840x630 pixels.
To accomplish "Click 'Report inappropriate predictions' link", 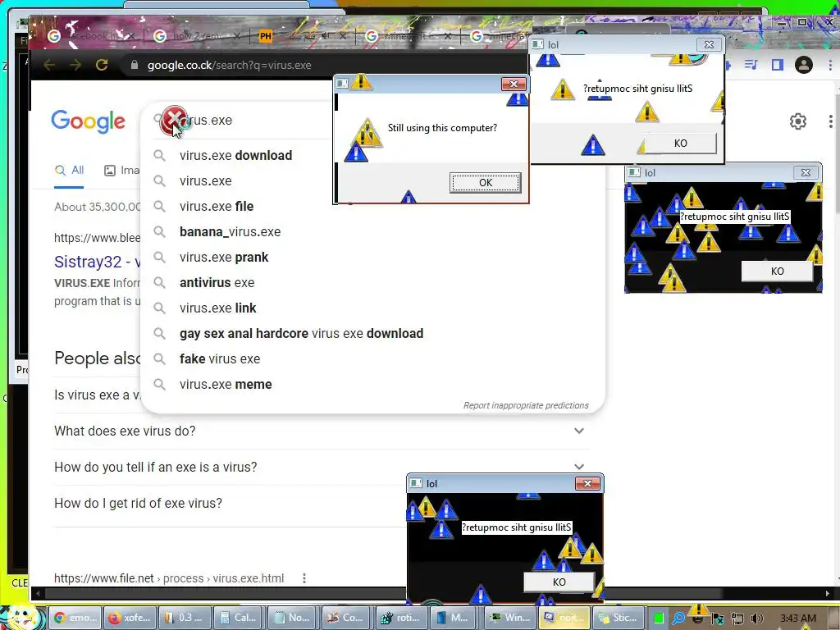I will tap(526, 405).
